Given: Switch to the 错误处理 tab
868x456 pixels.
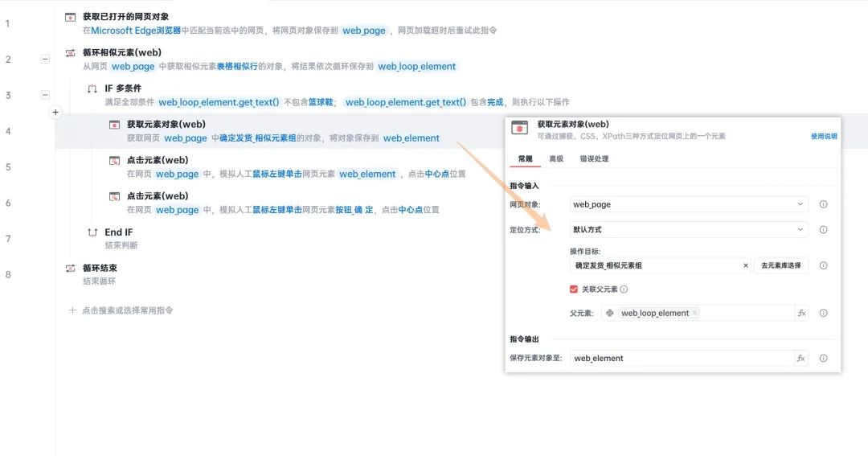Looking at the screenshot, I should coord(594,159).
